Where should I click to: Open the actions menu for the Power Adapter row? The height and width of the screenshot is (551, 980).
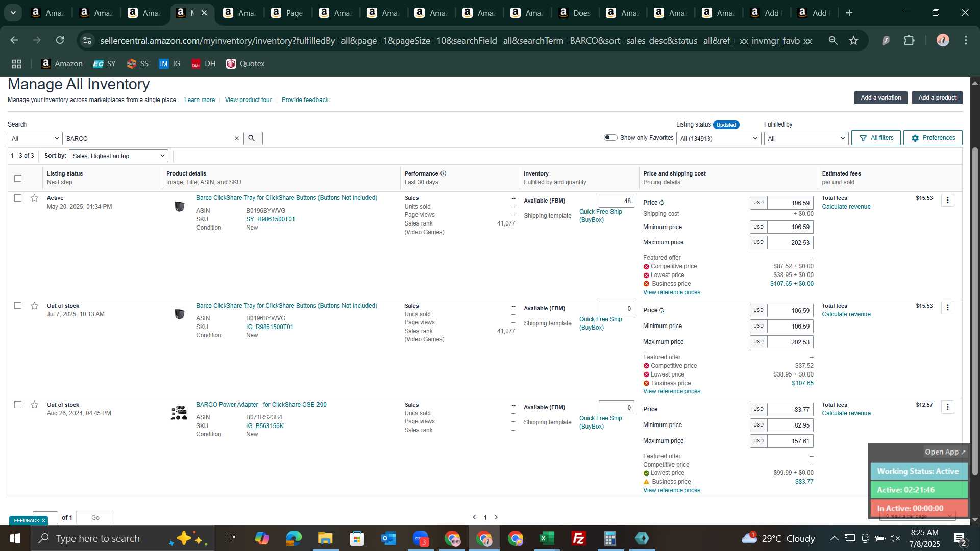click(x=947, y=407)
